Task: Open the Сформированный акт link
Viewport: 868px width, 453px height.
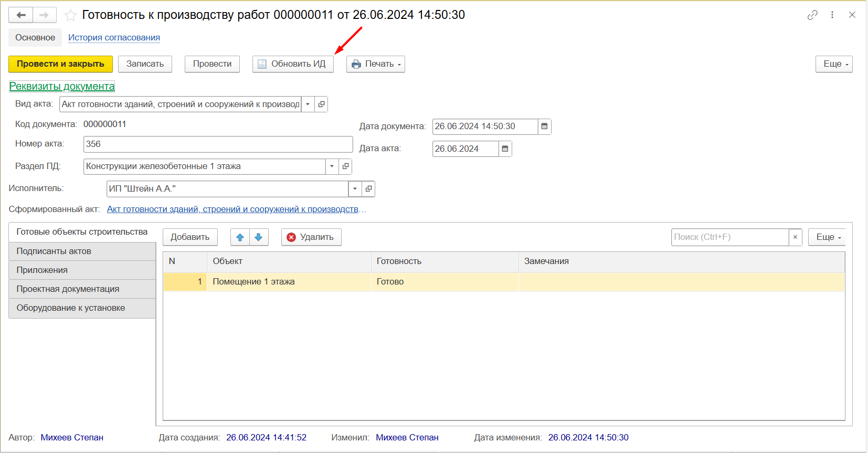Action: 232,209
